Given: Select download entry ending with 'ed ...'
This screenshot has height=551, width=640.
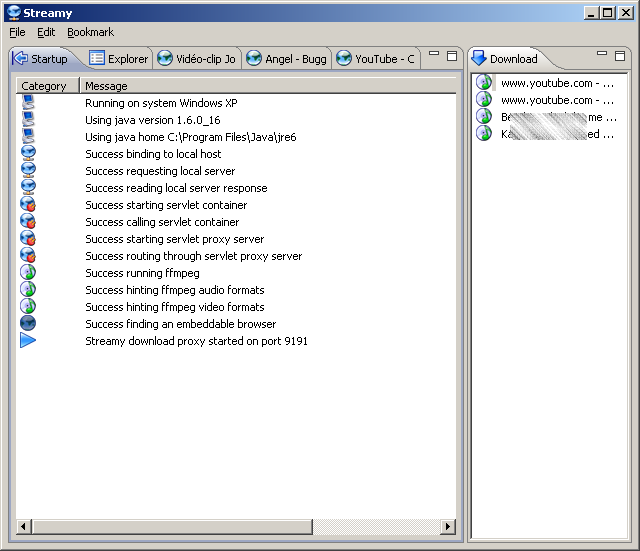Looking at the screenshot, I should click(x=558, y=134).
